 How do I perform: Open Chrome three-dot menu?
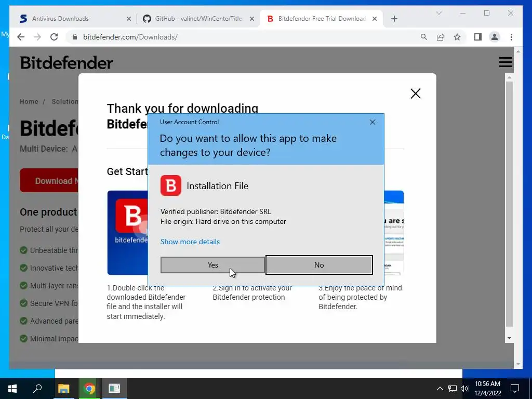(511, 37)
